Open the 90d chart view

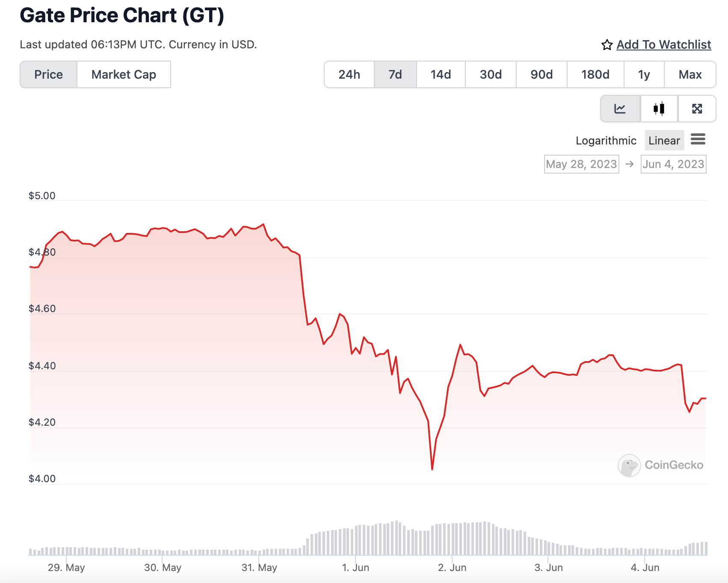[541, 74]
